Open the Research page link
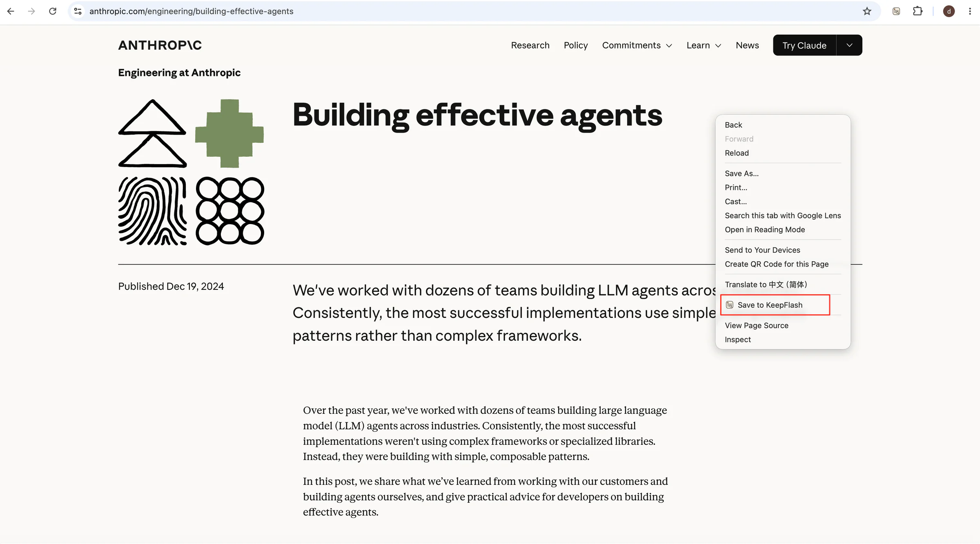The width and height of the screenshot is (980, 544). click(530, 45)
